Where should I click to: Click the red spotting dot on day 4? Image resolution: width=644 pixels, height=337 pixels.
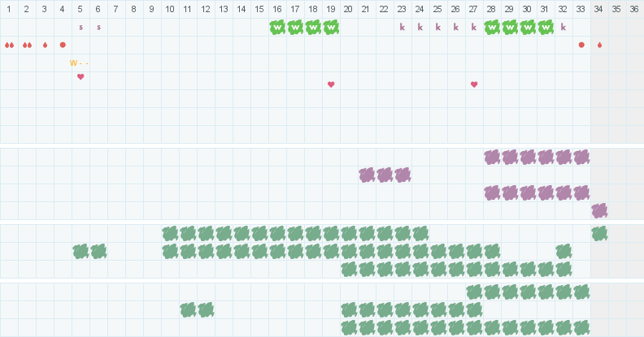pos(63,45)
